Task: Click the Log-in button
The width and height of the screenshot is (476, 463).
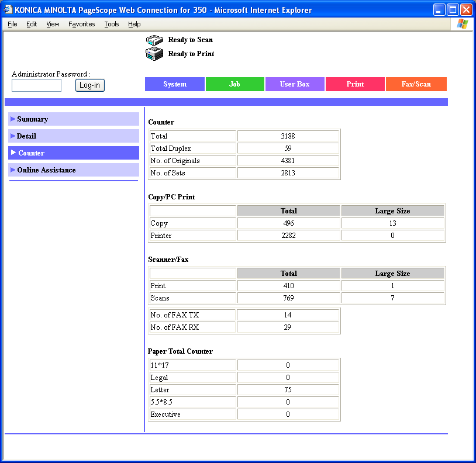Action: pyautogui.click(x=90, y=85)
